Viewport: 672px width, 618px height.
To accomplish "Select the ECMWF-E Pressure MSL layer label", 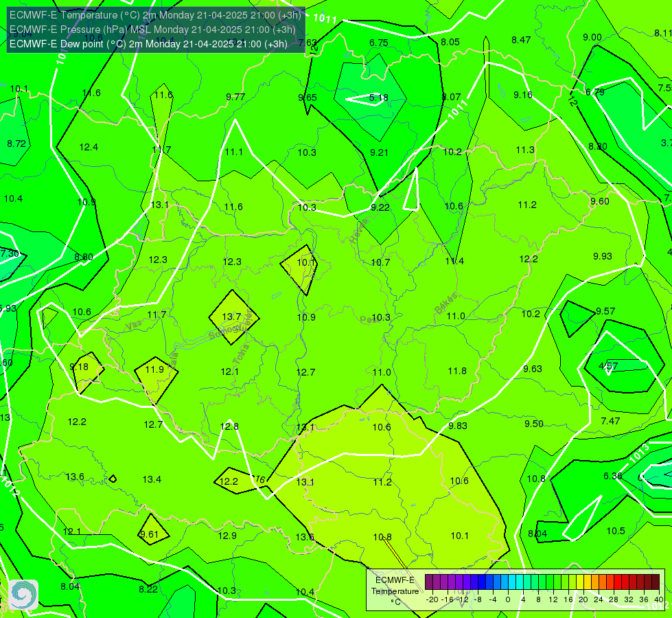I will [x=152, y=30].
